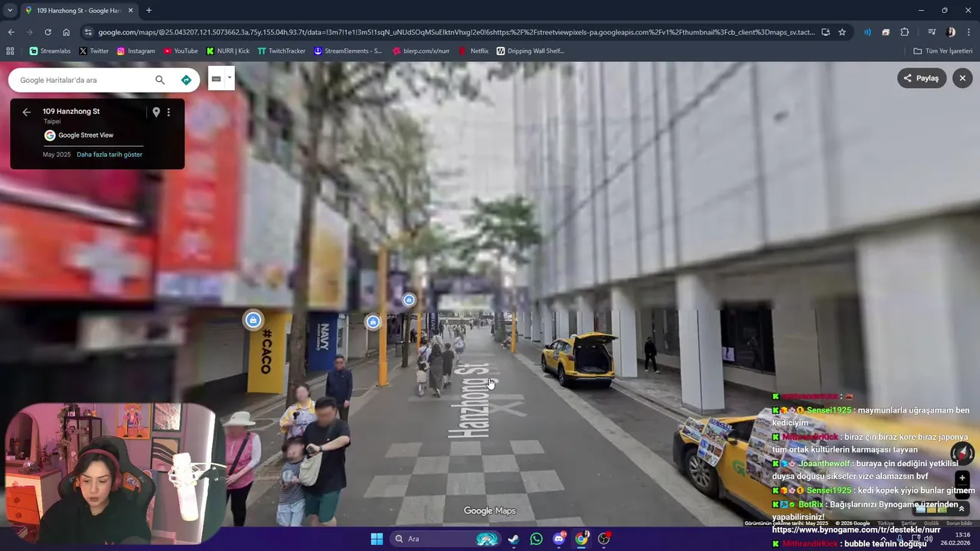This screenshot has width=980, height=551.
Task: Open the TwitchTracker bookmark
Action: point(282,51)
